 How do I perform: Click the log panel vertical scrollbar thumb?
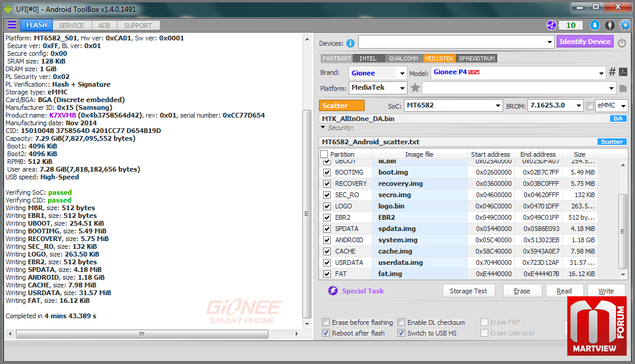click(307, 214)
